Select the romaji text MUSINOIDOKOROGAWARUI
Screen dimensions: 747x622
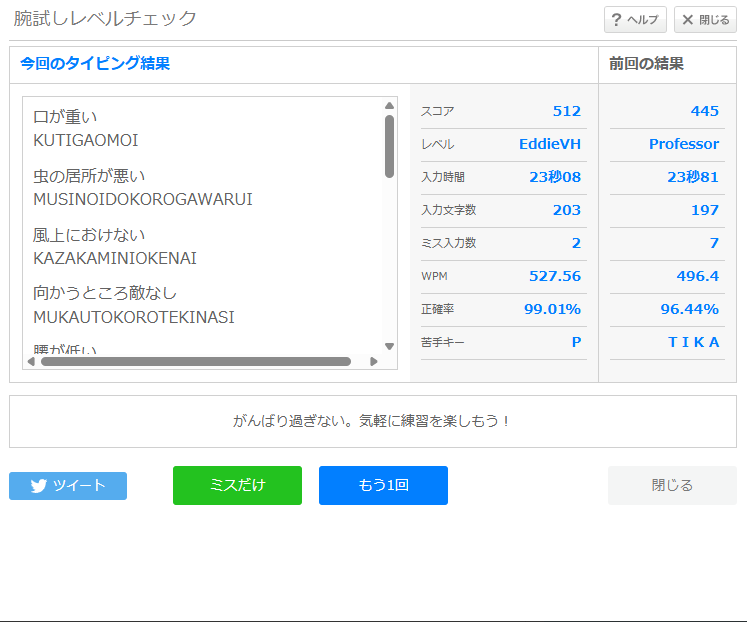click(x=143, y=199)
